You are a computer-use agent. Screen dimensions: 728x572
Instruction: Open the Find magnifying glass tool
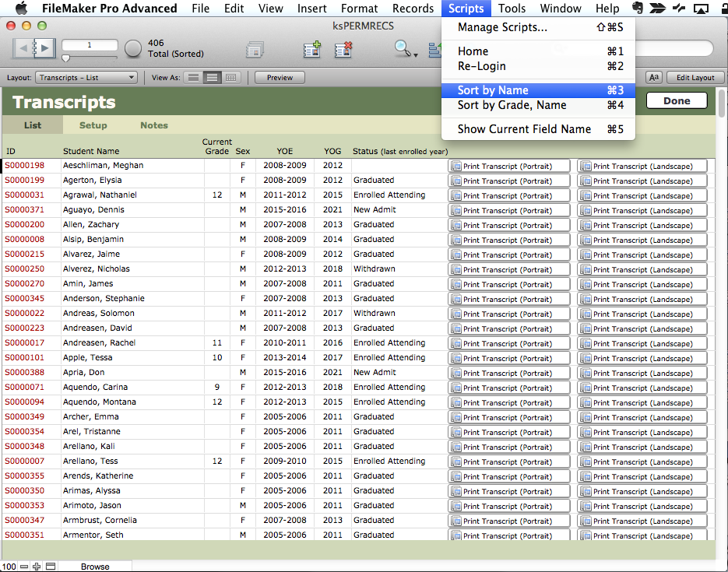pos(403,49)
